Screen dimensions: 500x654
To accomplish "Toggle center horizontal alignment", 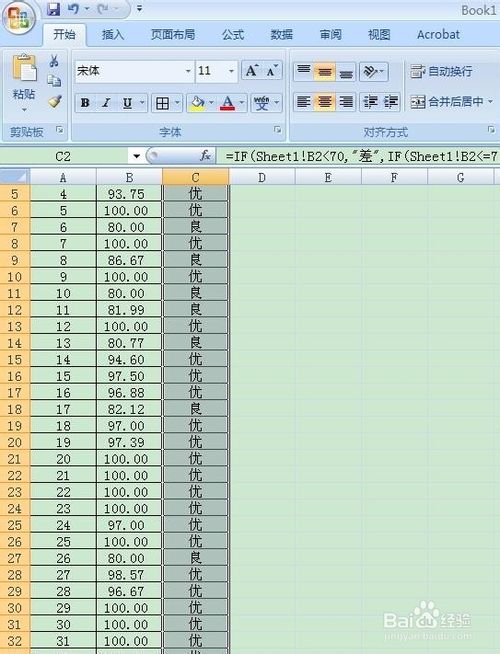I will (325, 102).
